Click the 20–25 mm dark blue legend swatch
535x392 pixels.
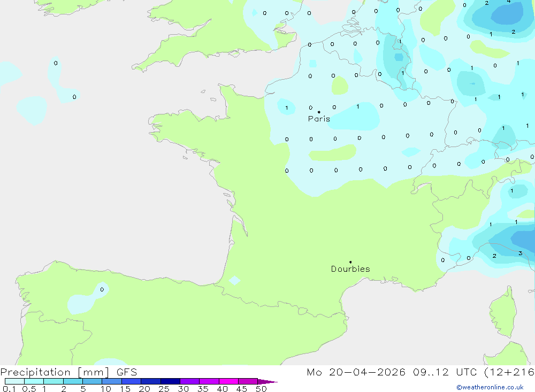click(x=151, y=381)
